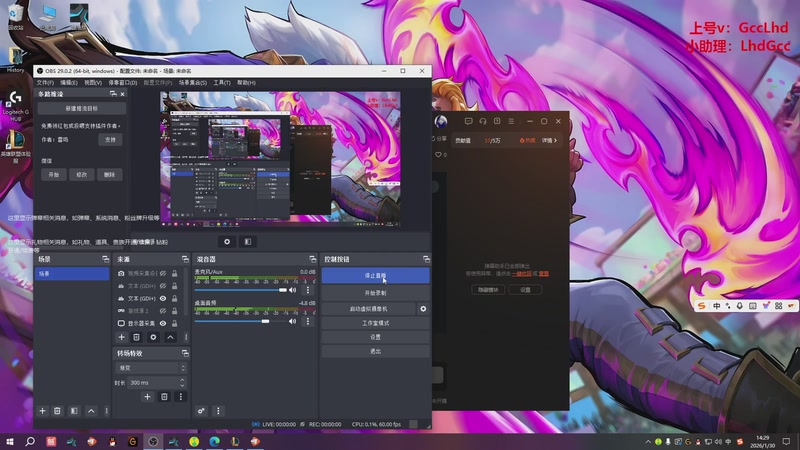Adjust the 桌面音频 volume slider
The image size is (800, 450).
click(x=241, y=321)
